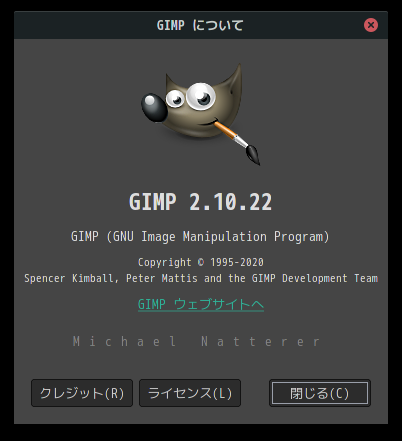Click the GIMP 2.10.22 version heading

pos(201,202)
